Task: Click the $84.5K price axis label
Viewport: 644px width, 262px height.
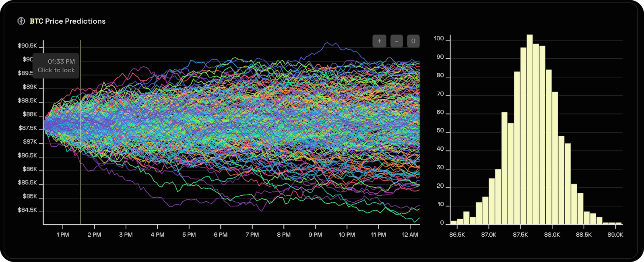Action: (27, 210)
